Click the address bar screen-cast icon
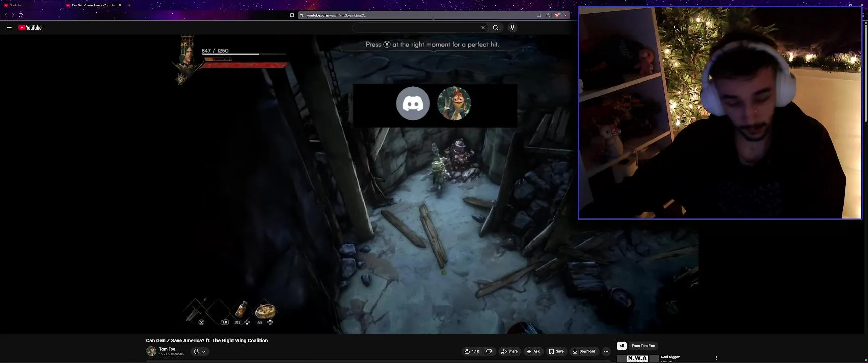The height and width of the screenshot is (363, 868). click(539, 15)
